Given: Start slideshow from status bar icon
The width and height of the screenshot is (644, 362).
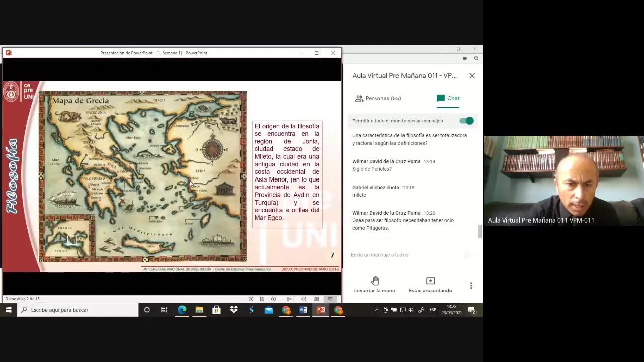Looking at the screenshot, I should tap(330, 299).
